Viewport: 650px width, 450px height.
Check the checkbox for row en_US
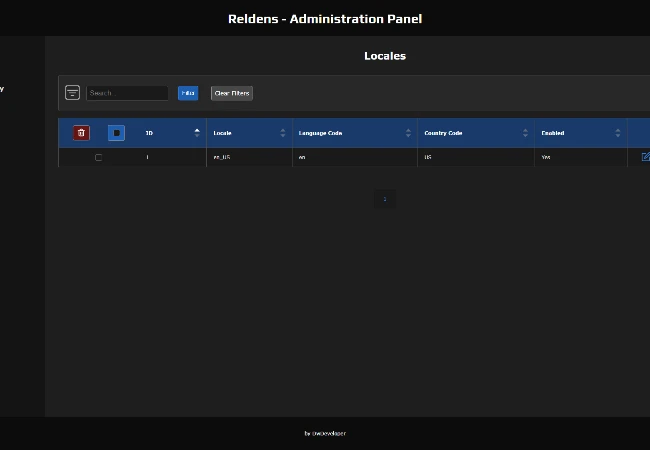point(98,157)
